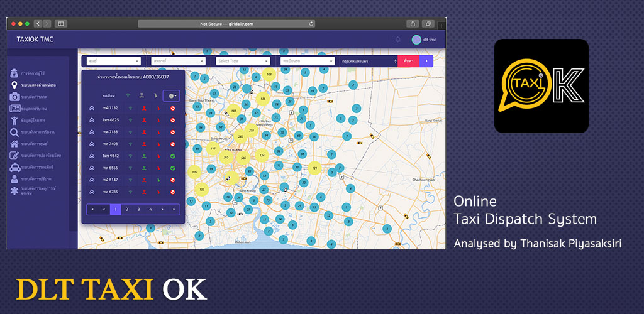Open the taxi icon item in the sidebar
Screen dimensions: 644x314
click(x=14, y=167)
